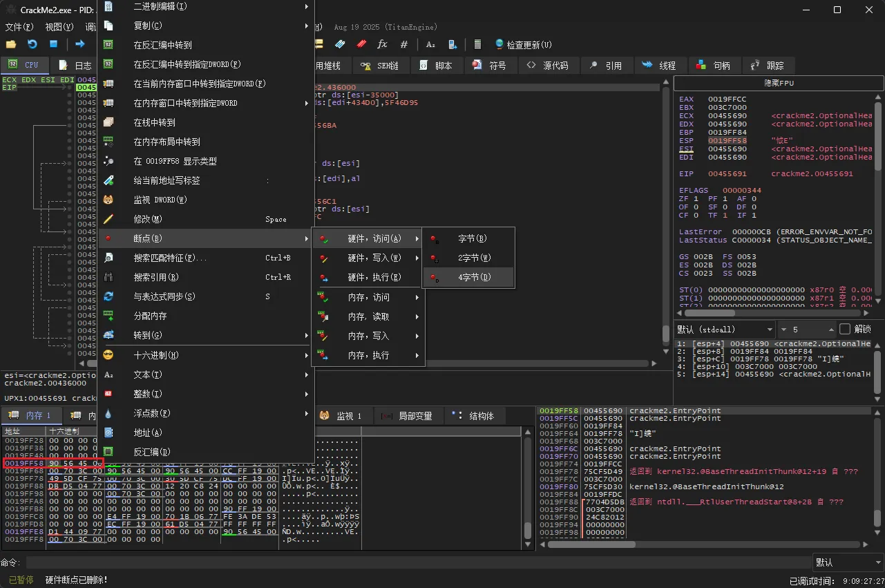This screenshot has height=588, width=885.
Task: Click 检查更新(U) check updates button
Action: [523, 45]
